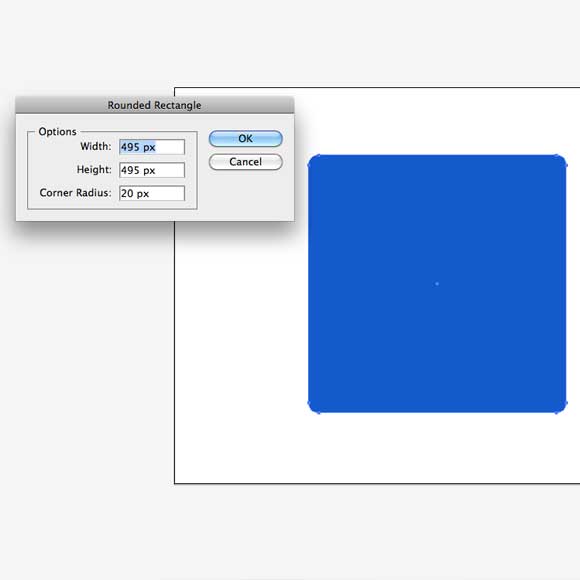
Task: Click the center point of the blue shape
Action: pyautogui.click(x=437, y=284)
